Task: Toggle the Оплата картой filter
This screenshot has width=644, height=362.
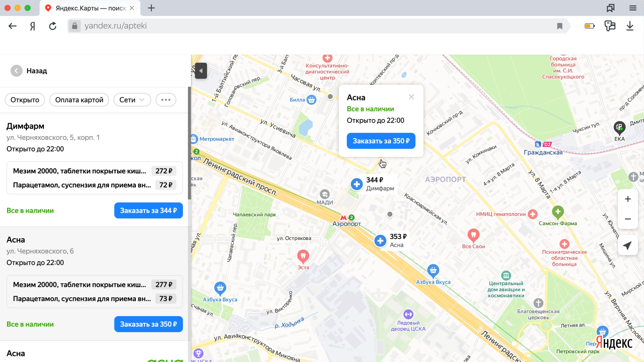Action: point(79,100)
